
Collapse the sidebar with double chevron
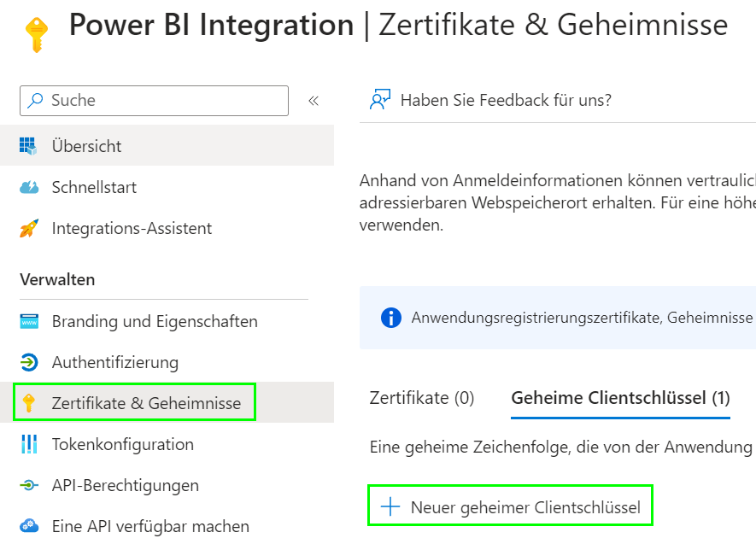pyautogui.click(x=314, y=101)
